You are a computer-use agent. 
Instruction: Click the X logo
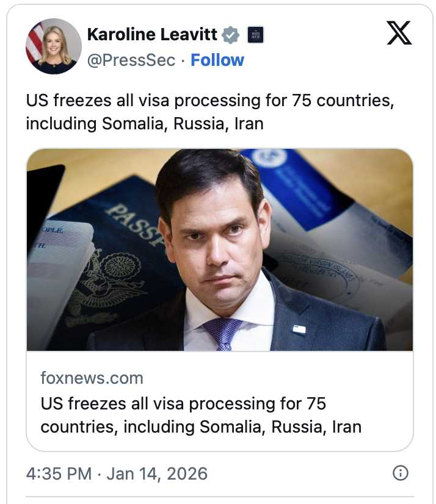[399, 33]
